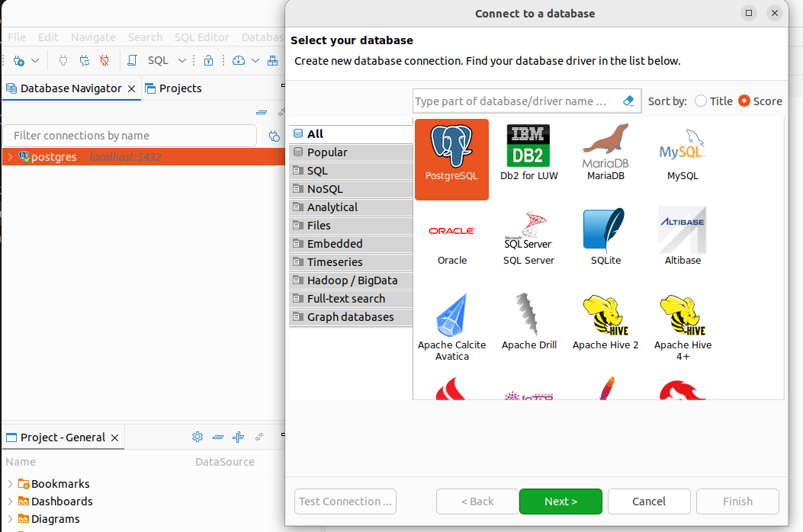The width and height of the screenshot is (803, 532).
Task: Sort drivers by Title
Action: click(701, 101)
